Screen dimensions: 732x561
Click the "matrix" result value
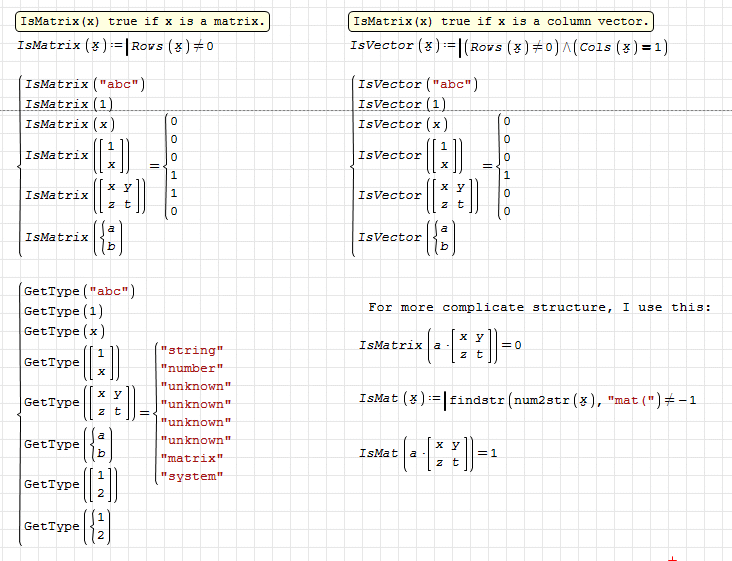coord(191,458)
